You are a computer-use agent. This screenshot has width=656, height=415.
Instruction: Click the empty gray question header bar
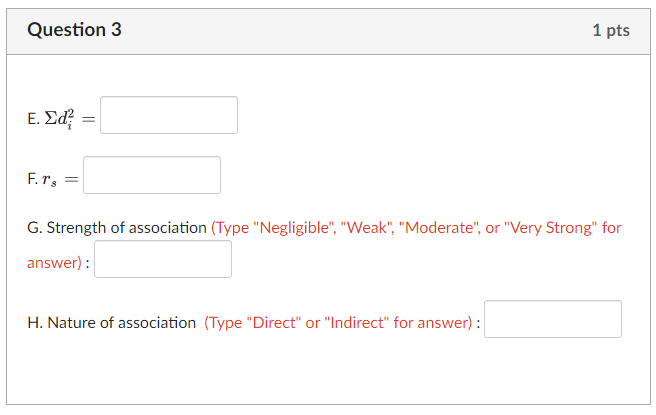pyautogui.click(x=350, y=30)
